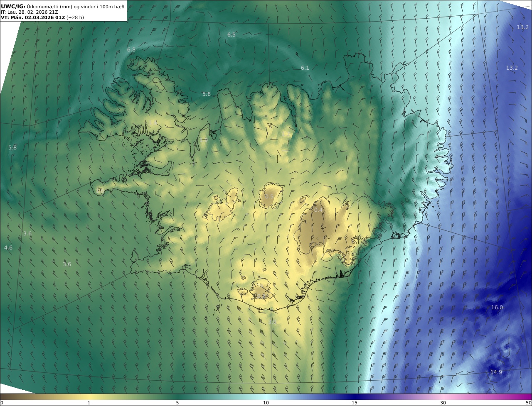The image size is (532, 406).
Task: Click the 16.0 value in the dark blue area
Action: [497, 307]
